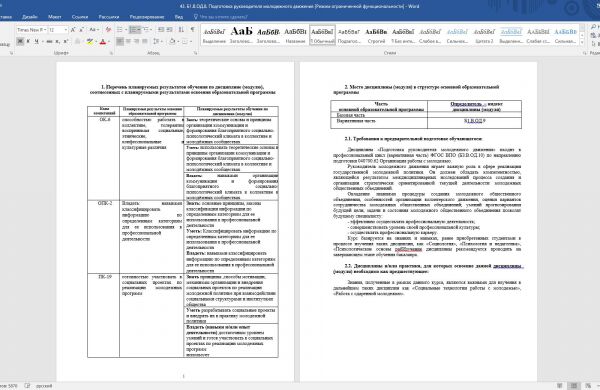Viewport: 600px width, 390px height.
Task: Apply the Выделение style
Action: point(214,35)
